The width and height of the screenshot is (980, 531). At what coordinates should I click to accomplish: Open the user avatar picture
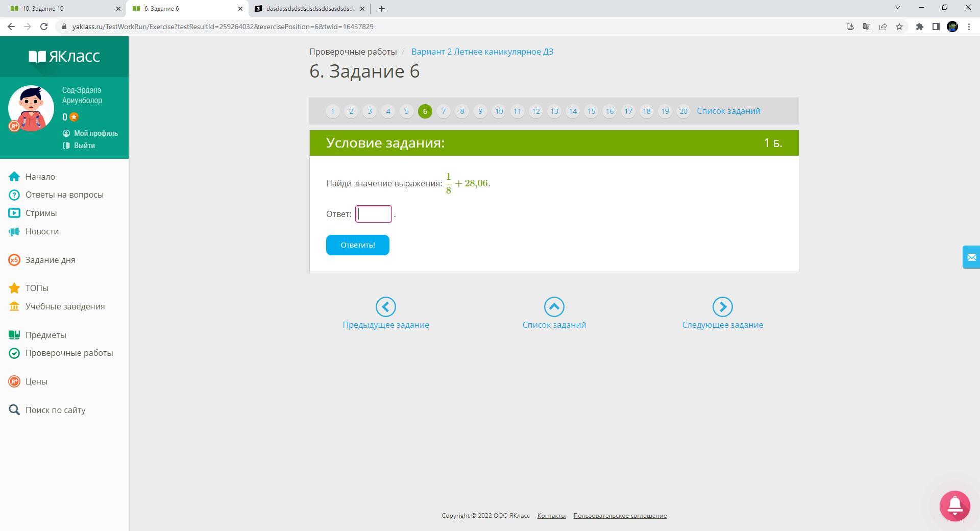31,108
